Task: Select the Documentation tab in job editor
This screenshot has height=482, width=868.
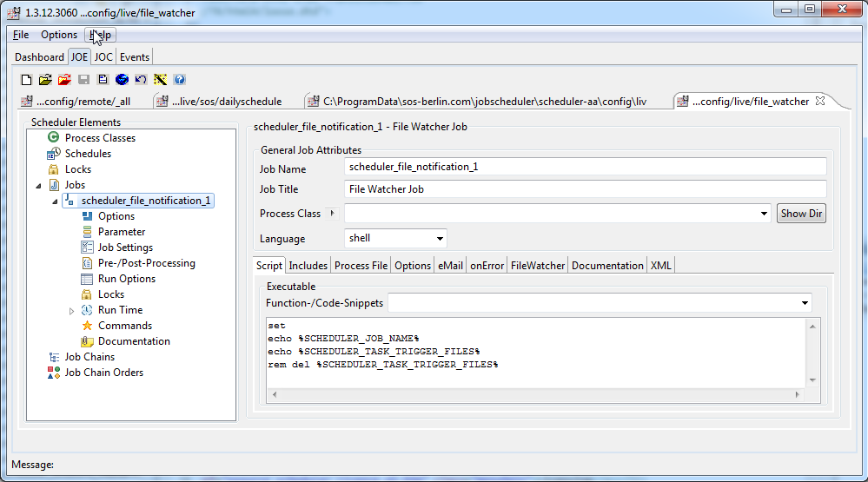Action: pyautogui.click(x=607, y=266)
